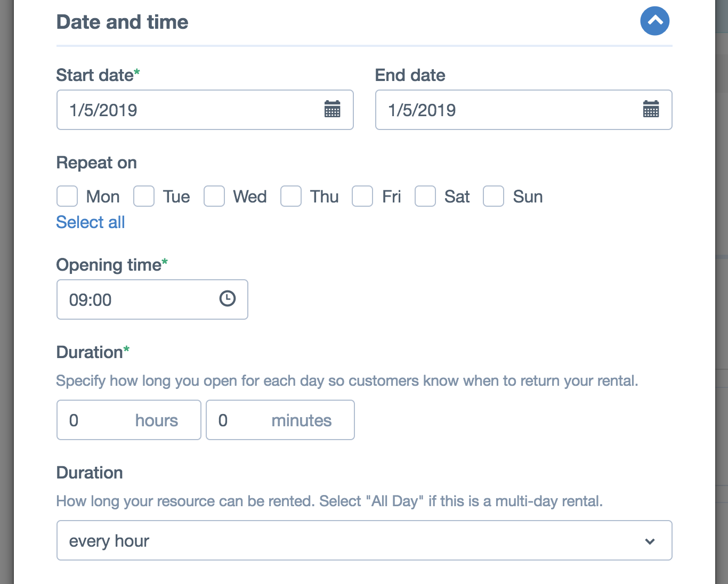
Task: Check the Fri repeat checkbox
Action: (362, 196)
